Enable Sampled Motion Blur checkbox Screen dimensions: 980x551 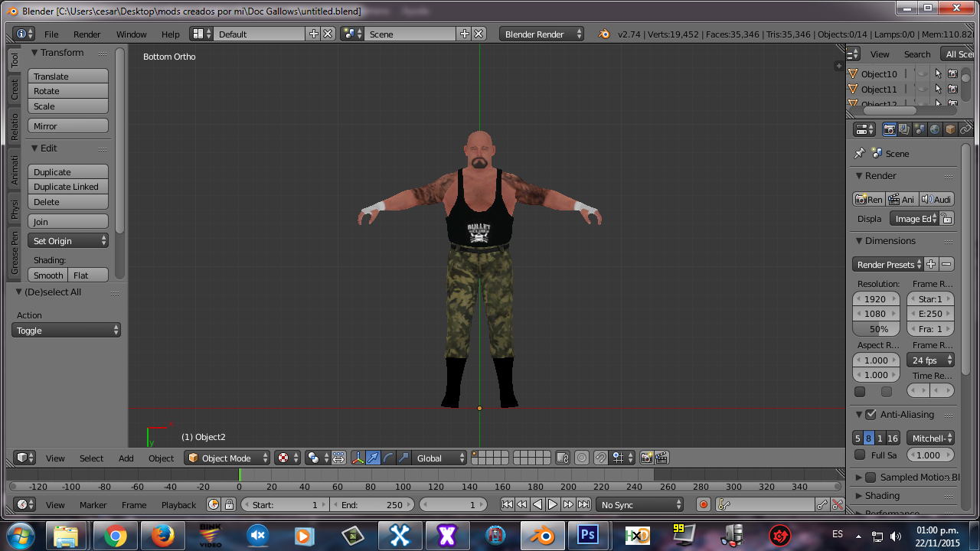coord(871,477)
